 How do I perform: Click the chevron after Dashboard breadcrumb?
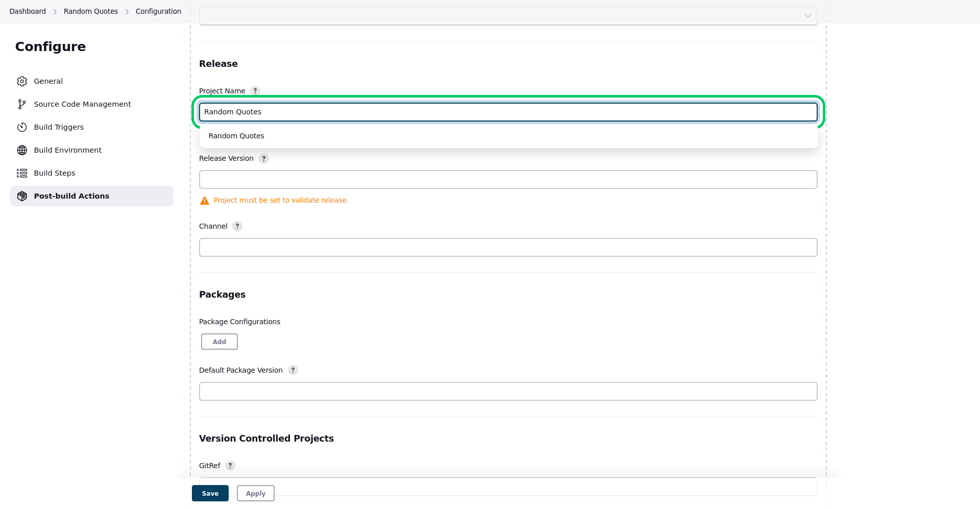(x=55, y=12)
